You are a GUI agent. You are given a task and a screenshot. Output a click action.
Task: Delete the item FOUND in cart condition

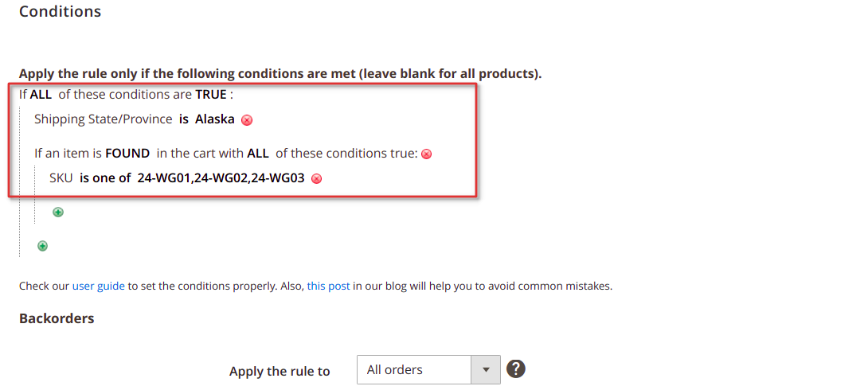[x=426, y=154]
